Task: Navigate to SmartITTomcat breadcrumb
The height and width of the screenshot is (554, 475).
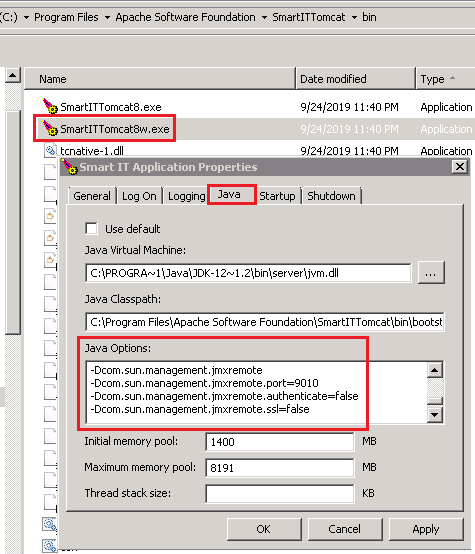Action: pyautogui.click(x=309, y=17)
